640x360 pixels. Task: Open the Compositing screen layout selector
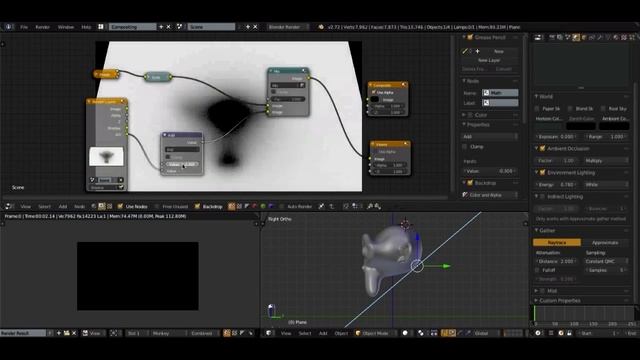point(132,27)
